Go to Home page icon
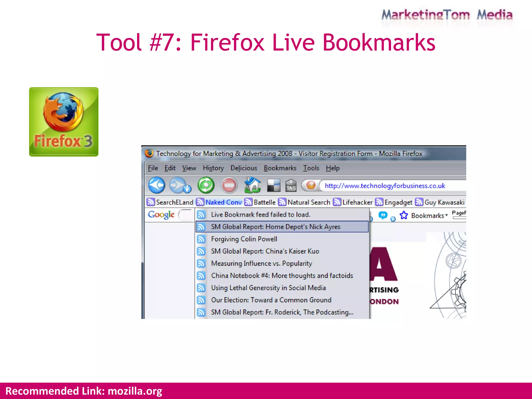 (x=252, y=185)
